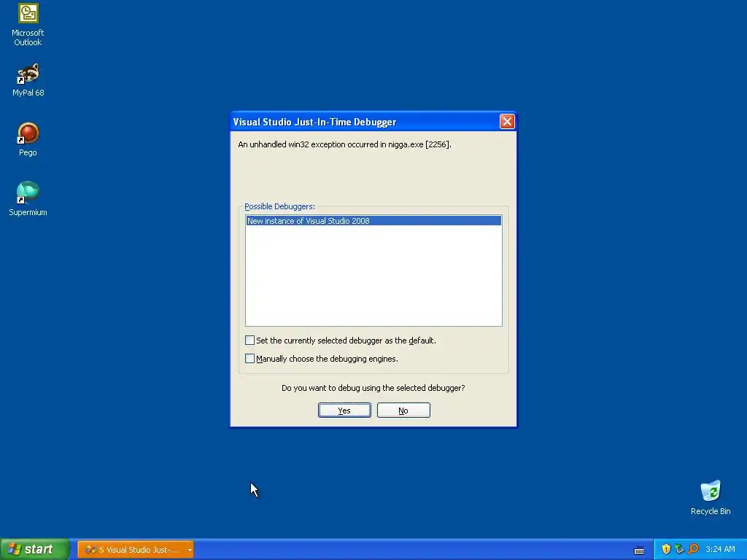Screen dimensions: 747x560
Task: Close the Just-In-Time Debugger dialog
Action: (x=507, y=122)
